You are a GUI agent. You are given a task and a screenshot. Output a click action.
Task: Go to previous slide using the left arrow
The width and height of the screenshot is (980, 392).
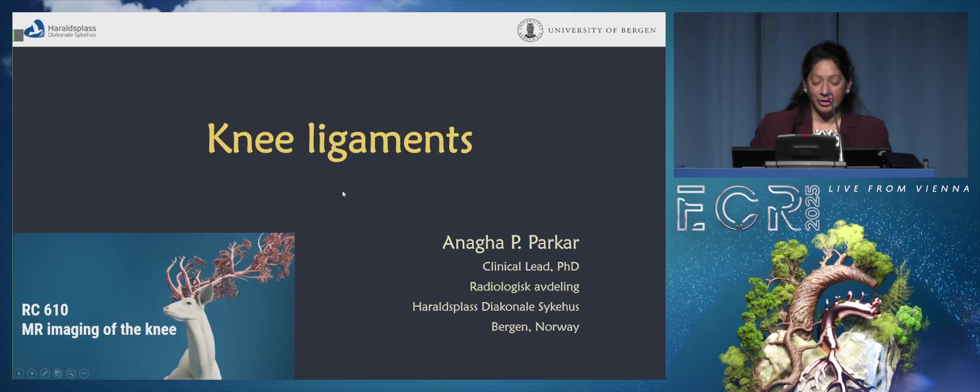coord(19,374)
